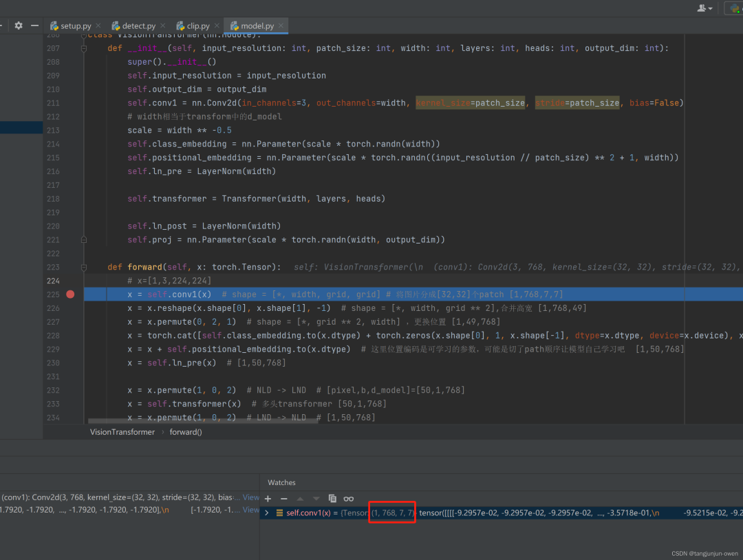743x560 pixels.
Task: Open the Python run configuration selector
Action: tap(733, 8)
